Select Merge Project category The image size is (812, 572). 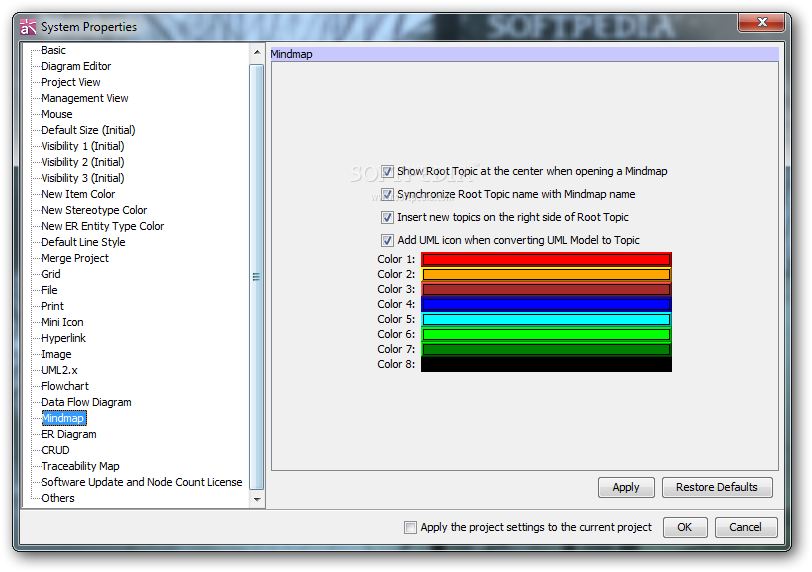point(75,258)
